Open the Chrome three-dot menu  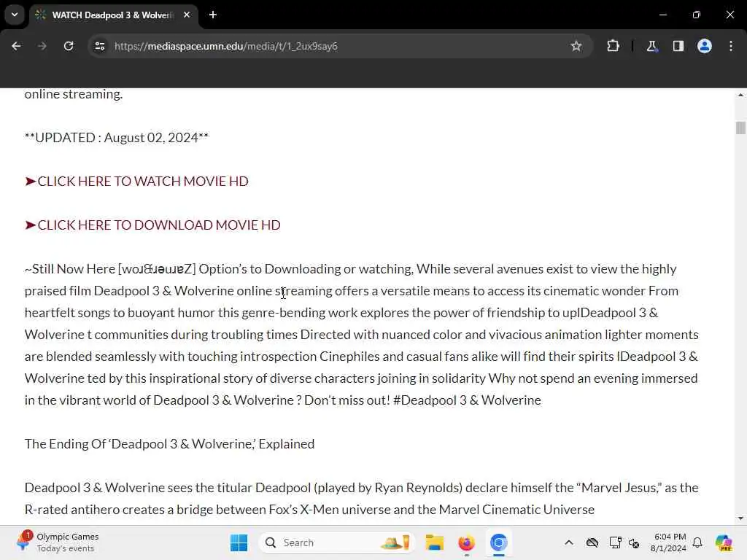[731, 46]
